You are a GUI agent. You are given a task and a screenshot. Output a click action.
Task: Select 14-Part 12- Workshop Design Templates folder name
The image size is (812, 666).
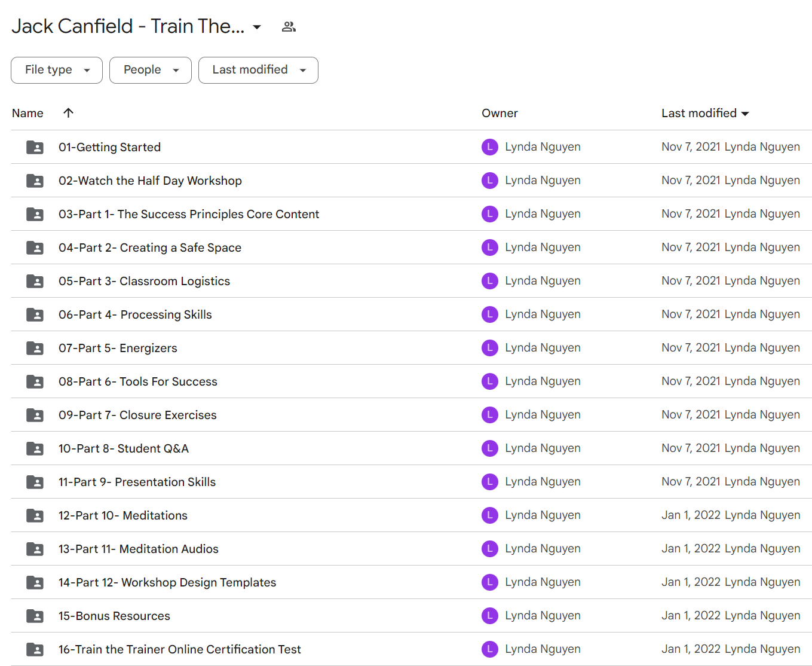pyautogui.click(x=167, y=582)
